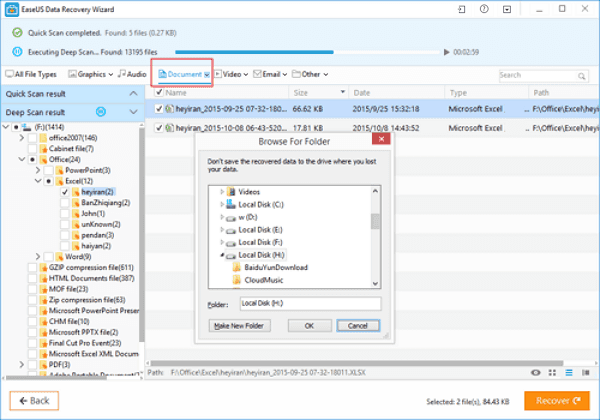This screenshot has height=420, width=600.
Task: Click the Folder path text field
Action: pos(310,304)
